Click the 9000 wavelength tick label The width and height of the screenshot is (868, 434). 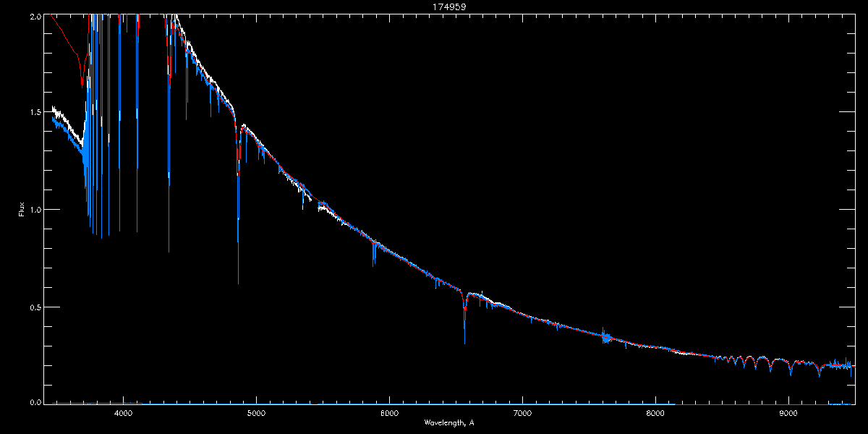pyautogui.click(x=788, y=413)
